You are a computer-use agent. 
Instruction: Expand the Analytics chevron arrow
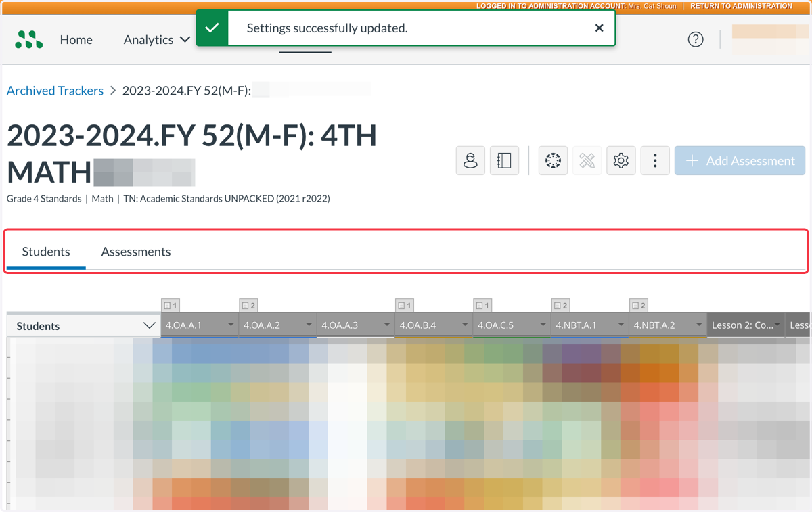tap(185, 40)
